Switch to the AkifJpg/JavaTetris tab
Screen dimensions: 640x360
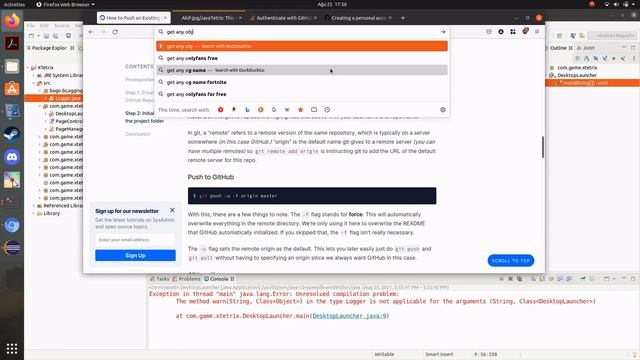208,18
